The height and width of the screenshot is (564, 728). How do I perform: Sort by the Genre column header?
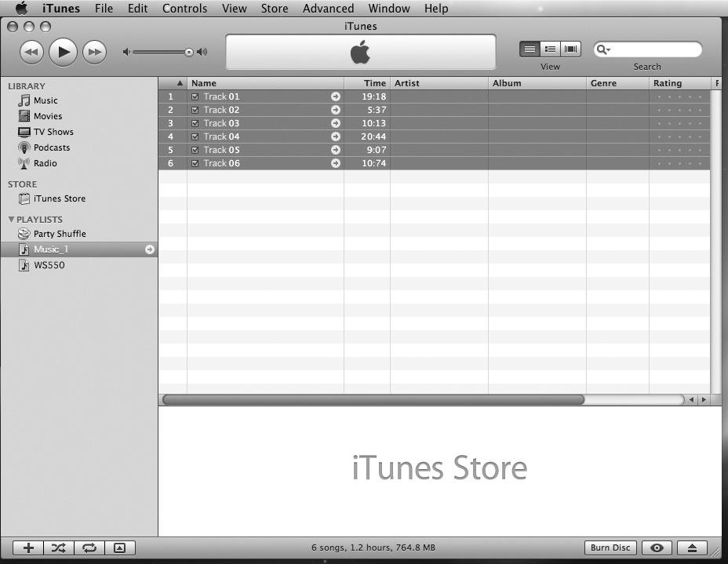(617, 83)
